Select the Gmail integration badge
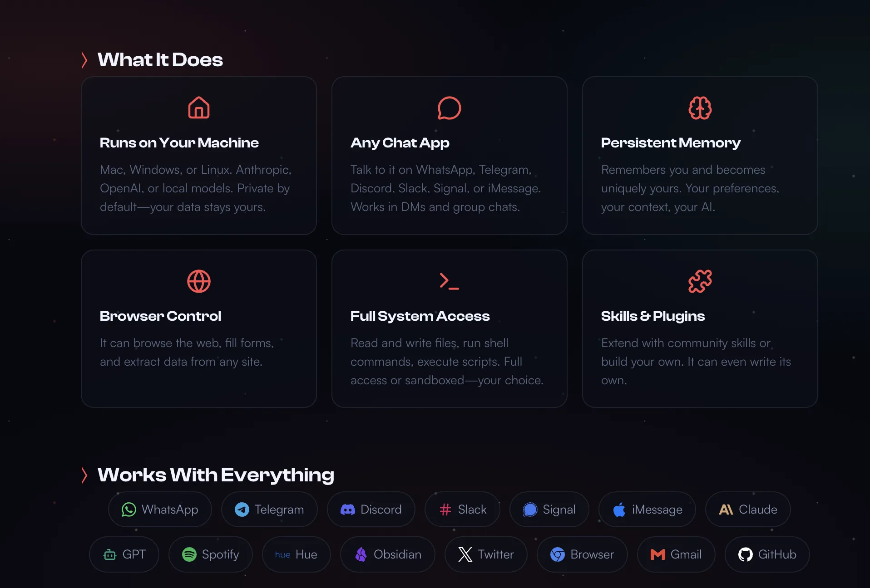This screenshot has width=870, height=588. coord(676,554)
